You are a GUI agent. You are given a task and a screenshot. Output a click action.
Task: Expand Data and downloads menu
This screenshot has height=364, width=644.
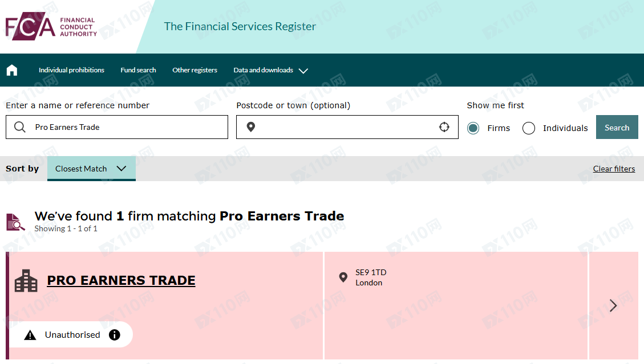(x=270, y=70)
